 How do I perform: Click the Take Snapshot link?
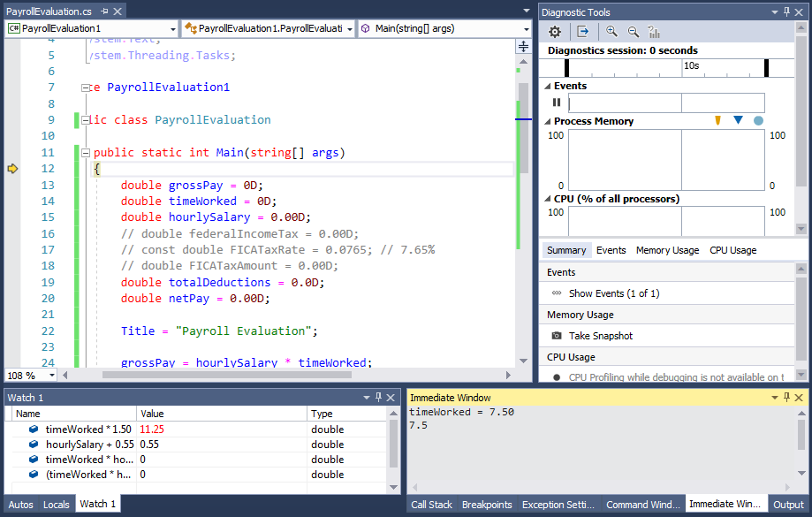coord(601,336)
